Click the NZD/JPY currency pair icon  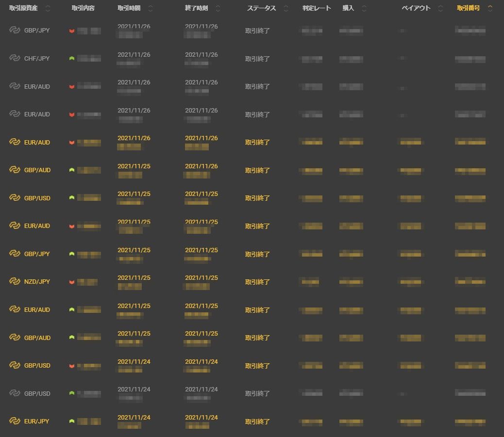[15, 282]
